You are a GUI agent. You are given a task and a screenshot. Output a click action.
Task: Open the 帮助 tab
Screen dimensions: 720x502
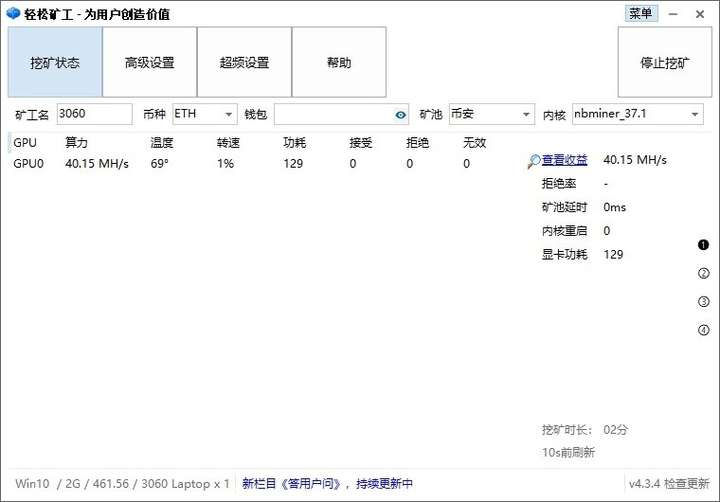[339, 62]
